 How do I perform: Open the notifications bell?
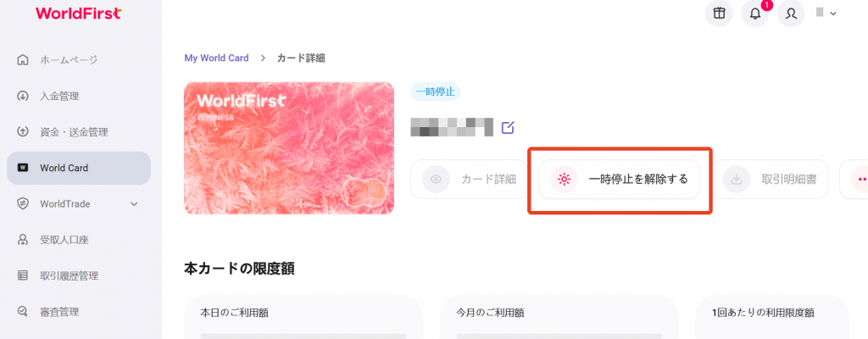tap(755, 14)
